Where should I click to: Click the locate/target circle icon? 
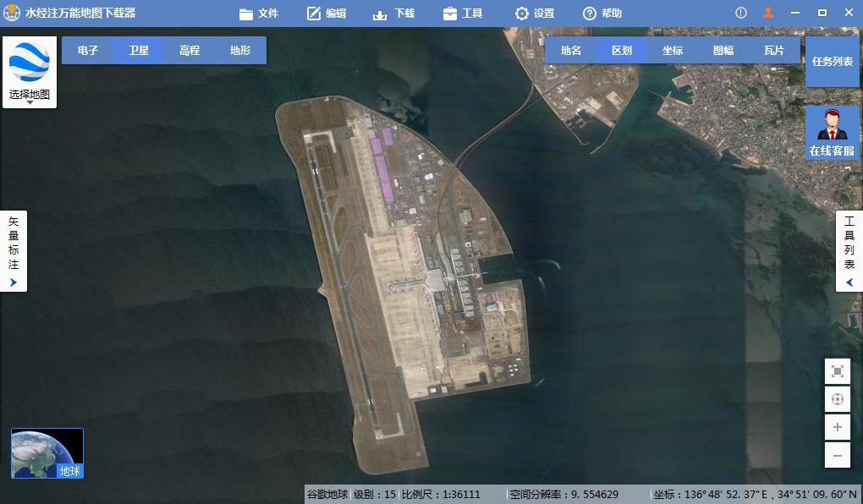pos(838,399)
